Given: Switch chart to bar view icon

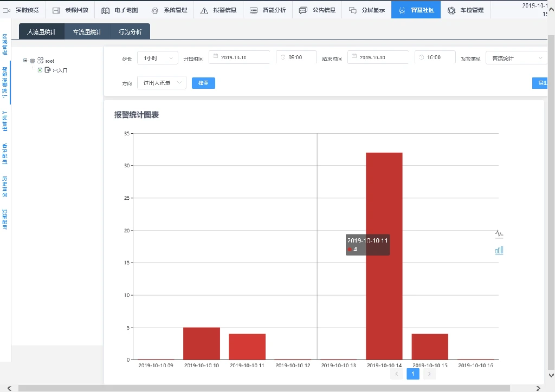Looking at the screenshot, I should coord(499,250).
